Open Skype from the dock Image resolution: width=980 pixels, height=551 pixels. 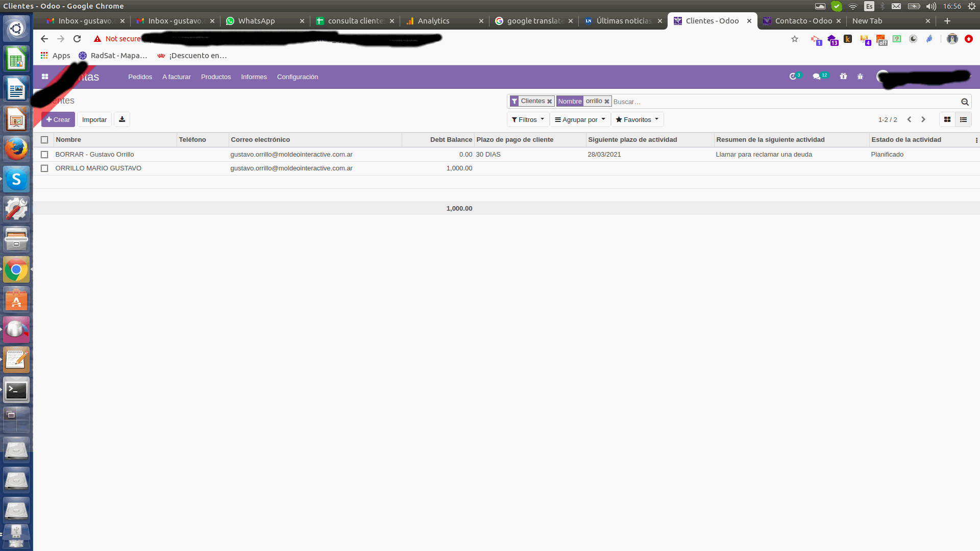[x=16, y=179]
